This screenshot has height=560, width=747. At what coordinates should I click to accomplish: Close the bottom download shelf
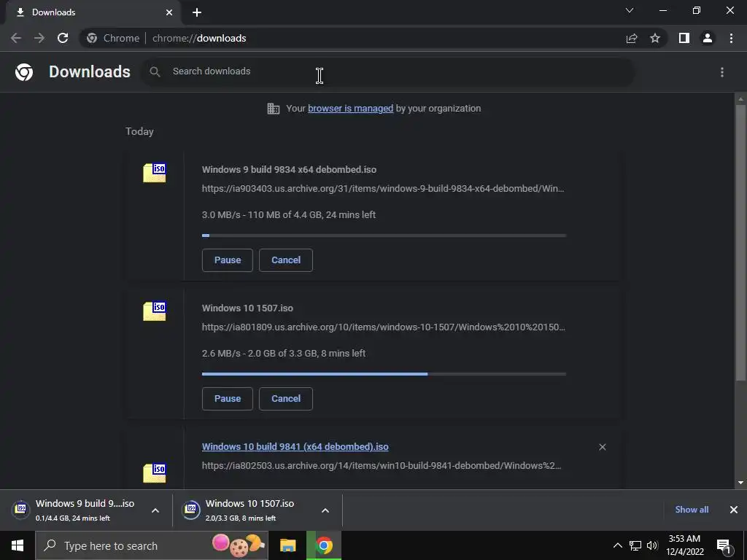pos(734,510)
